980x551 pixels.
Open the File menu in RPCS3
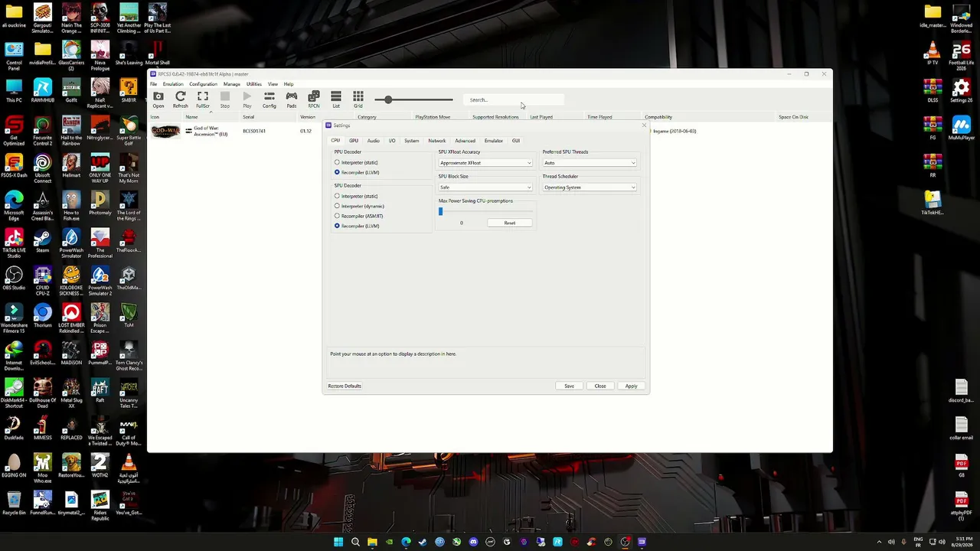[x=153, y=84]
